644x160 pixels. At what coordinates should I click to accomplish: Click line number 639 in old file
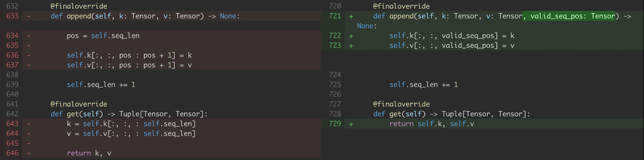tap(12, 84)
